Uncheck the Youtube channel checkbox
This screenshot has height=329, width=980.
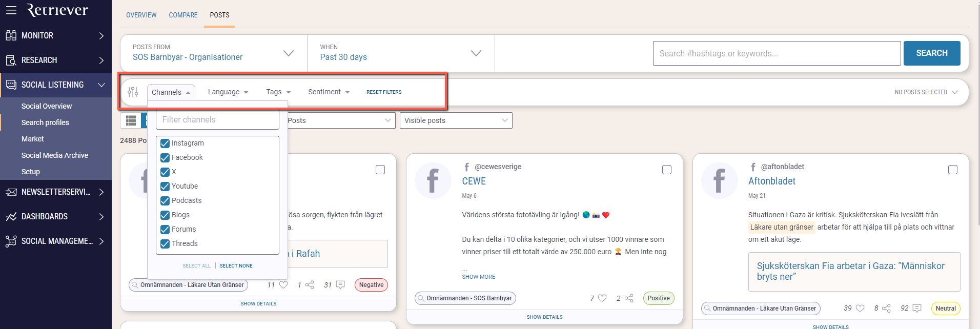click(165, 186)
